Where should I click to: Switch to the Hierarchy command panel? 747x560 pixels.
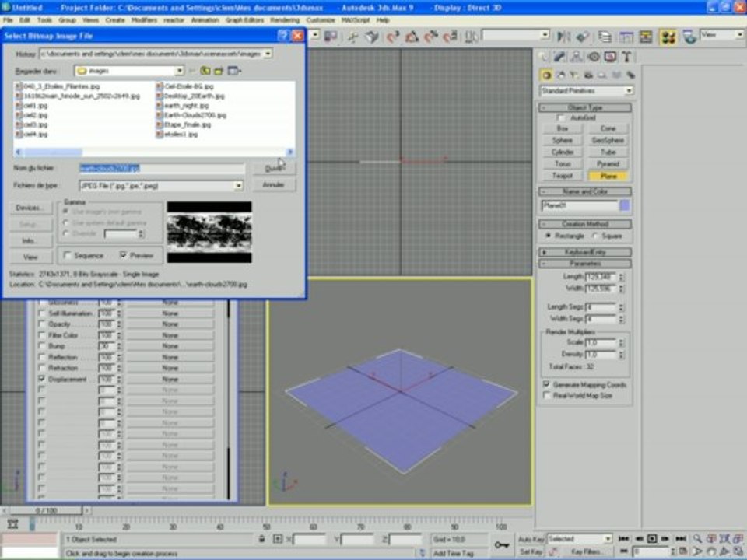click(577, 57)
